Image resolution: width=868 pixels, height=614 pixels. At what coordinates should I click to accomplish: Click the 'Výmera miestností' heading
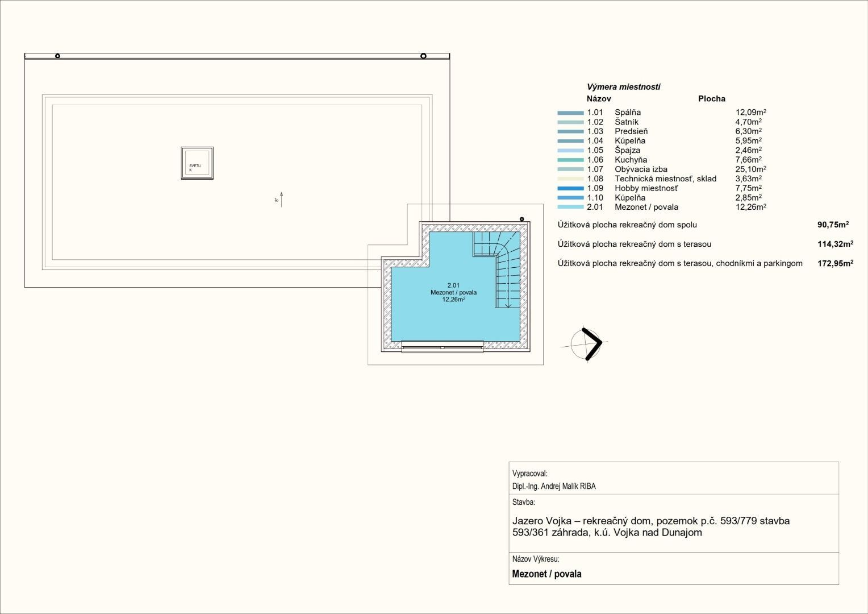(623, 87)
